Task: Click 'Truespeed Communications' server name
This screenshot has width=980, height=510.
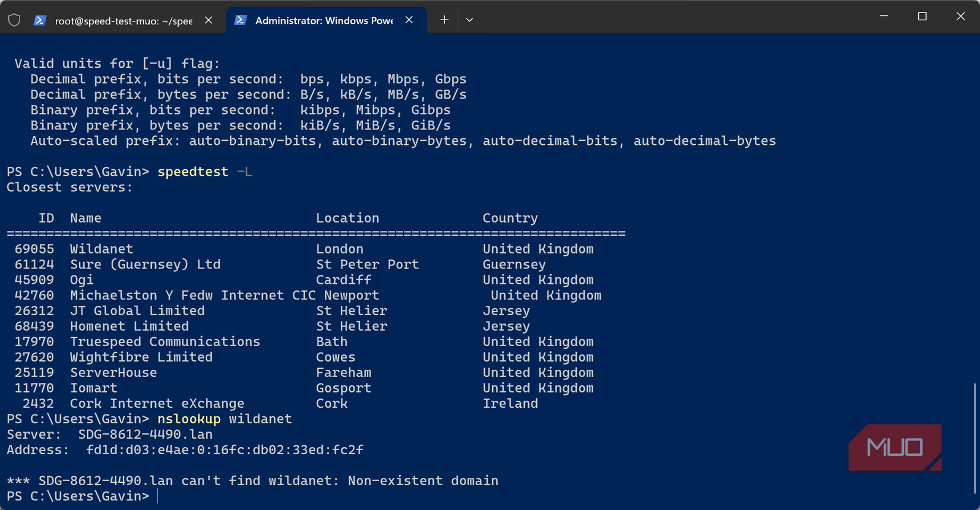Action: tap(165, 341)
